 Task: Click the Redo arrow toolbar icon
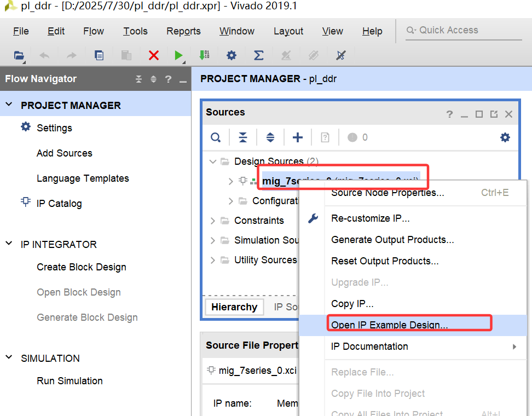[71, 55]
